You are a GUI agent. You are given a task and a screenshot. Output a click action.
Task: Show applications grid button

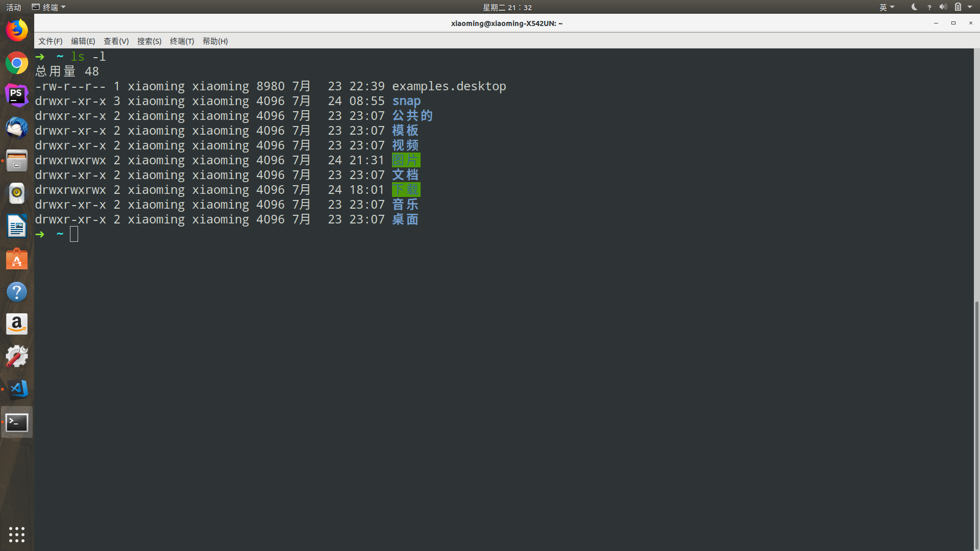(17, 534)
